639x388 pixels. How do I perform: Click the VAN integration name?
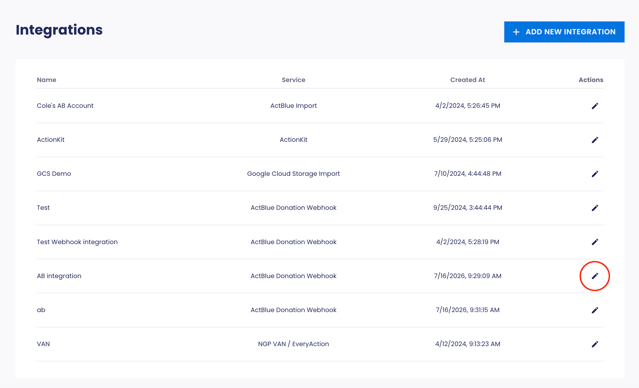coord(43,344)
